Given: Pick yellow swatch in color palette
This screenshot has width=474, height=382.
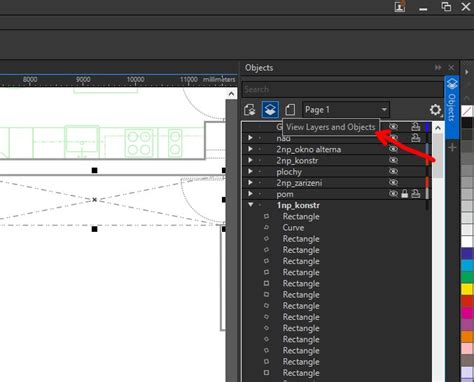Looking at the screenshot, I should coord(467,289).
